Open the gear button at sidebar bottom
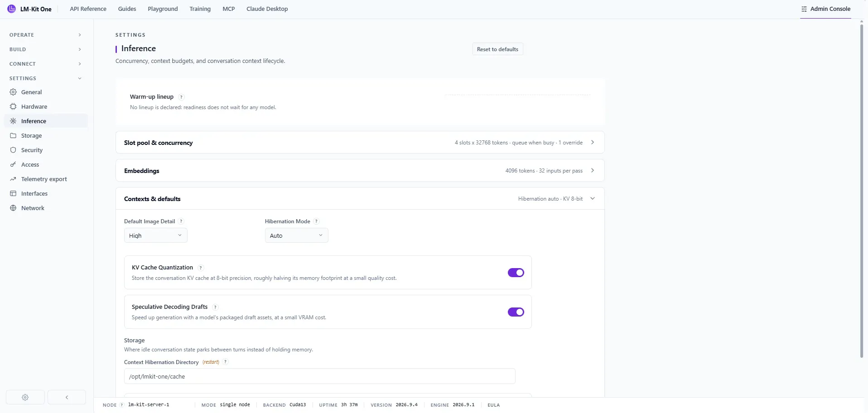Viewport: 868px width, 413px height. click(25, 397)
